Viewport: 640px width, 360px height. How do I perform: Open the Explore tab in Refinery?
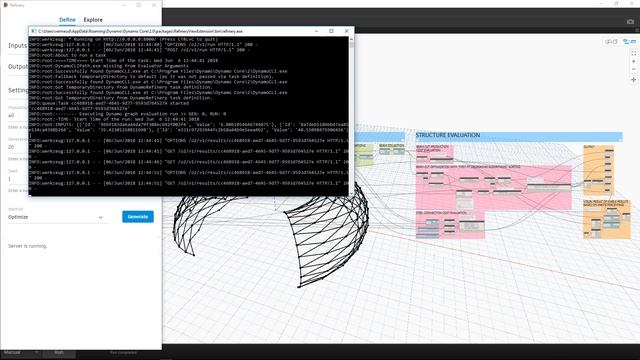(93, 20)
